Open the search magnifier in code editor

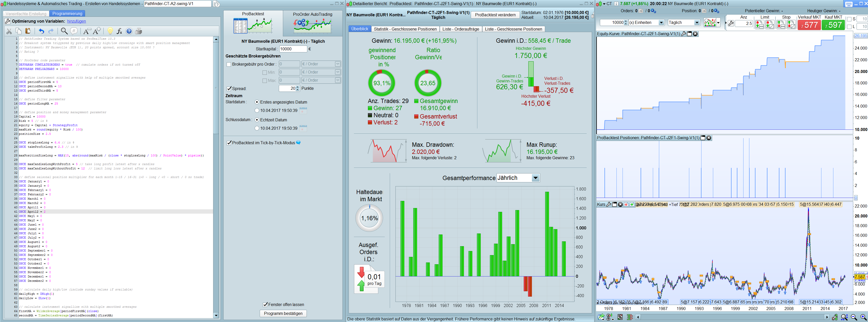pos(64,31)
